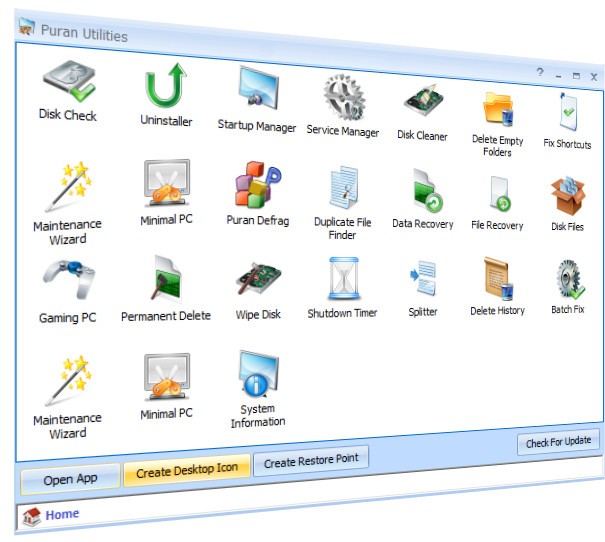
Task: Launch the Uninstaller green arrow icon
Action: click(x=166, y=85)
